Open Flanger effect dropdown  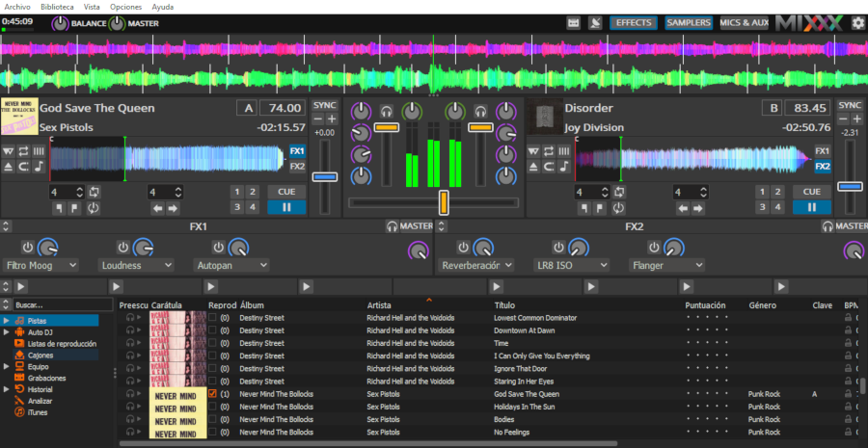click(x=667, y=266)
